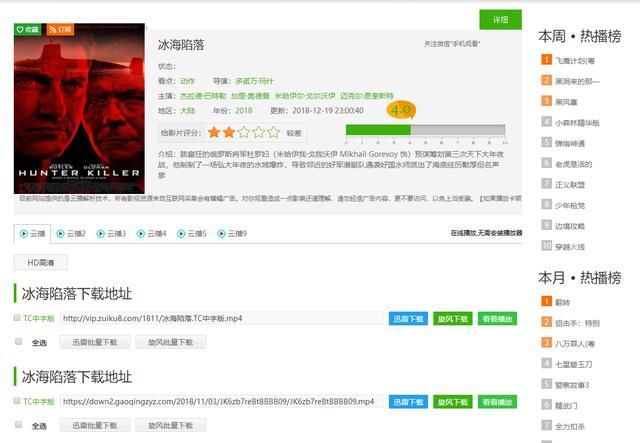Open director link 多诺万·玛什
This screenshot has height=443, width=640.
(254, 81)
